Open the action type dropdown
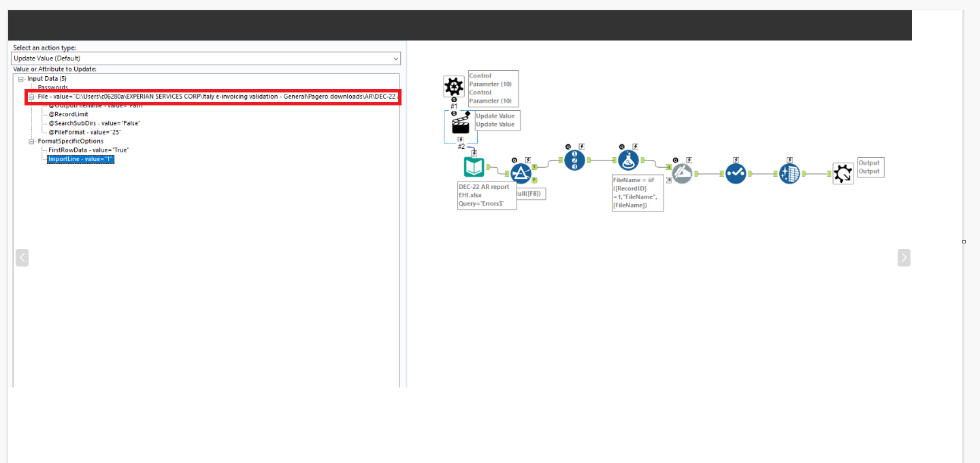Screen dimensions: 980x463 [x=395, y=58]
